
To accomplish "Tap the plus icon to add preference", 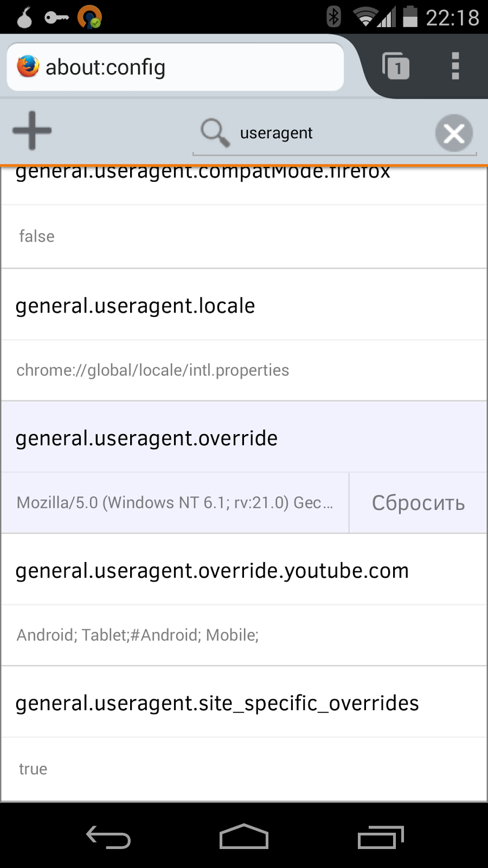I will pyautogui.click(x=32, y=130).
